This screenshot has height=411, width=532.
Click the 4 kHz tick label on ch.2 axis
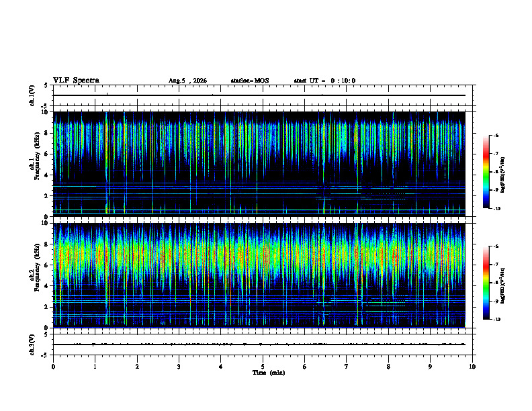click(46, 286)
